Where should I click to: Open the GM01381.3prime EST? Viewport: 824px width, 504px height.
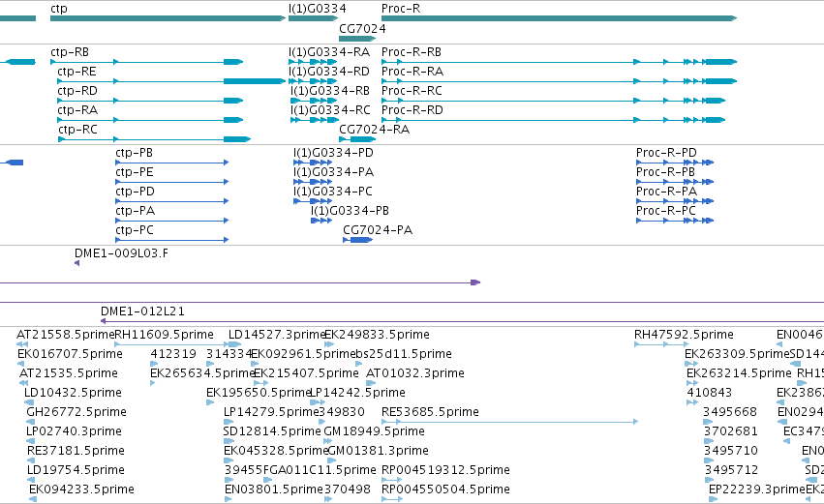[378, 451]
